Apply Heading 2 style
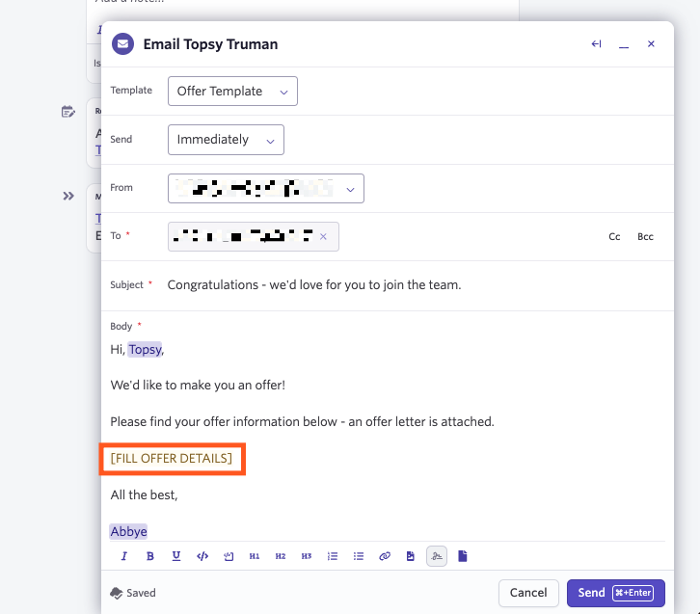 (x=281, y=556)
